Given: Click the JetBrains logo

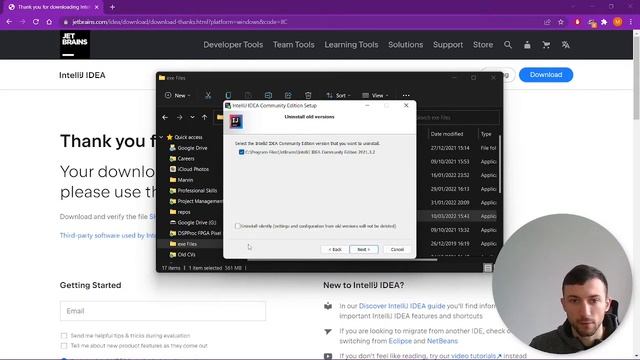Looking at the screenshot, I should click(x=75, y=44).
